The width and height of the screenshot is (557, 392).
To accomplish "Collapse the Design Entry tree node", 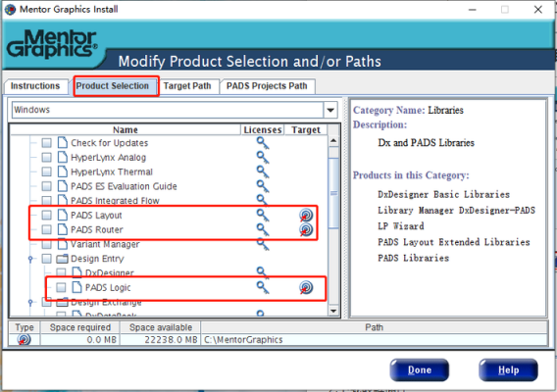I will pyautogui.click(x=30, y=259).
